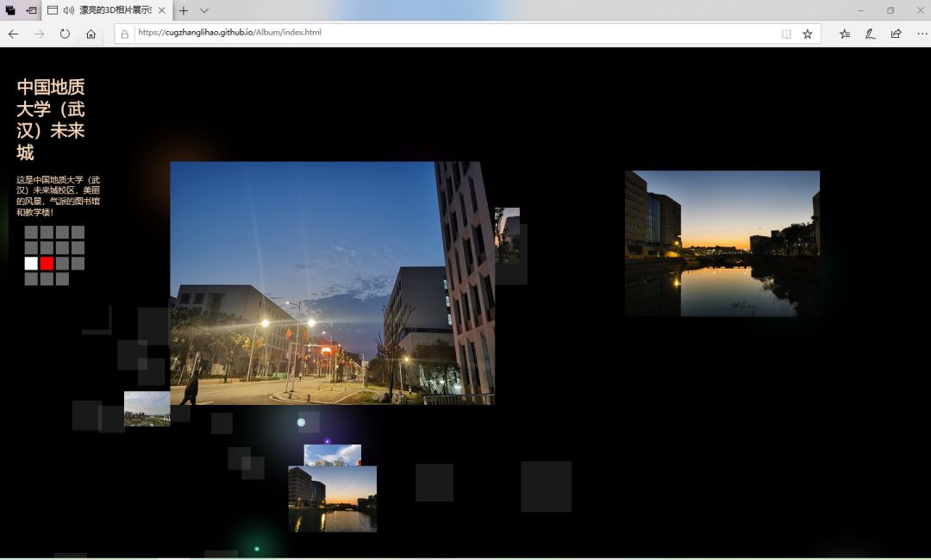Go back to the previous page
This screenshot has height=560, width=931.
coord(13,34)
